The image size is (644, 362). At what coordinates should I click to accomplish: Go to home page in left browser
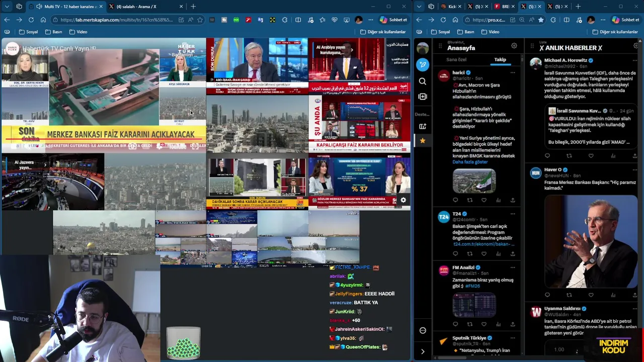43,20
